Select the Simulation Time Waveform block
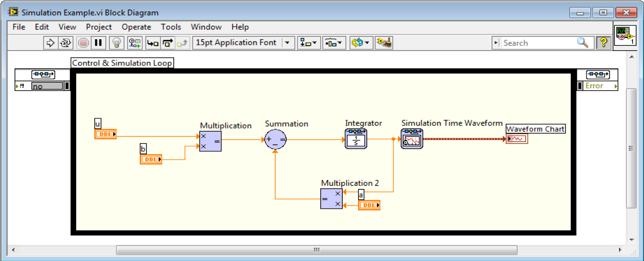This screenshot has width=644, height=261. coord(412,139)
